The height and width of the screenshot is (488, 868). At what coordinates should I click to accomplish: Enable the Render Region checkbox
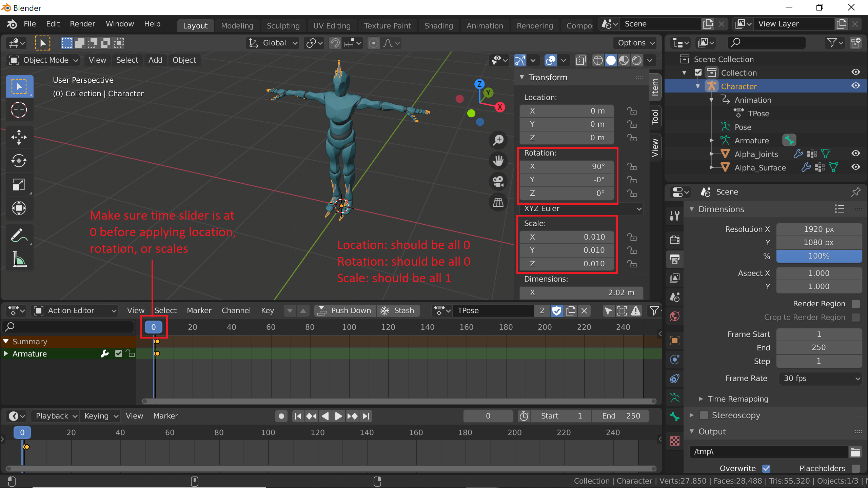pos(855,304)
